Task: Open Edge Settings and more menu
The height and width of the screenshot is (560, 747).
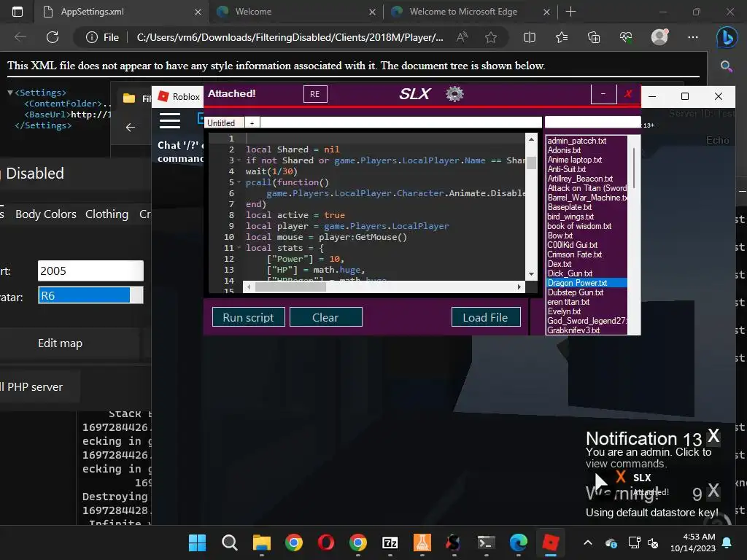Action: (693, 37)
